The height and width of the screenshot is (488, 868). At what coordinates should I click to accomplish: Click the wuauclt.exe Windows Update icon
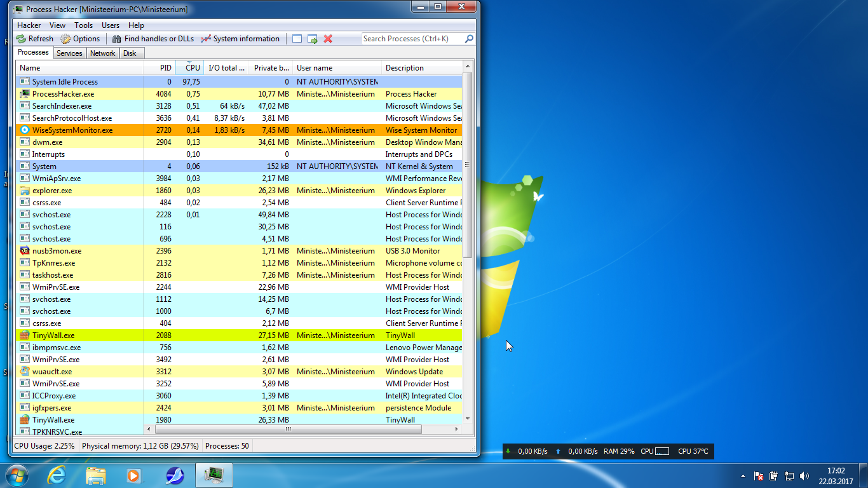[x=25, y=372]
